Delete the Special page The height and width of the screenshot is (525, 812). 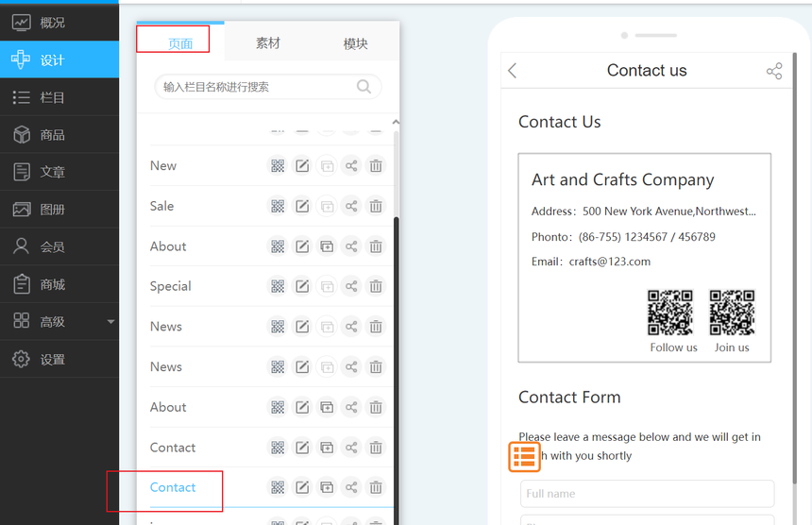coord(376,286)
